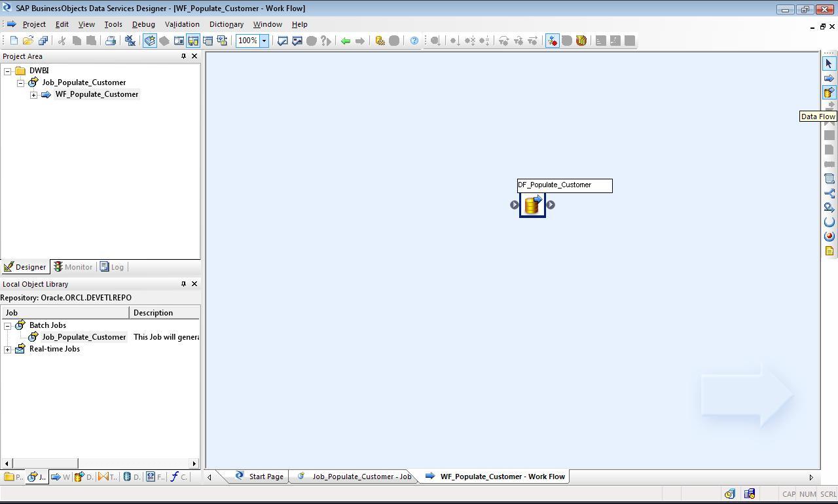Open the Datastores library tab
Screen dimensions: 838x504
click(131, 477)
